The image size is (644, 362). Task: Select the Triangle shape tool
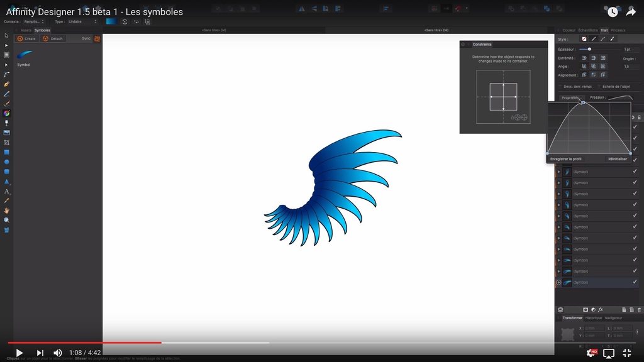6,182
